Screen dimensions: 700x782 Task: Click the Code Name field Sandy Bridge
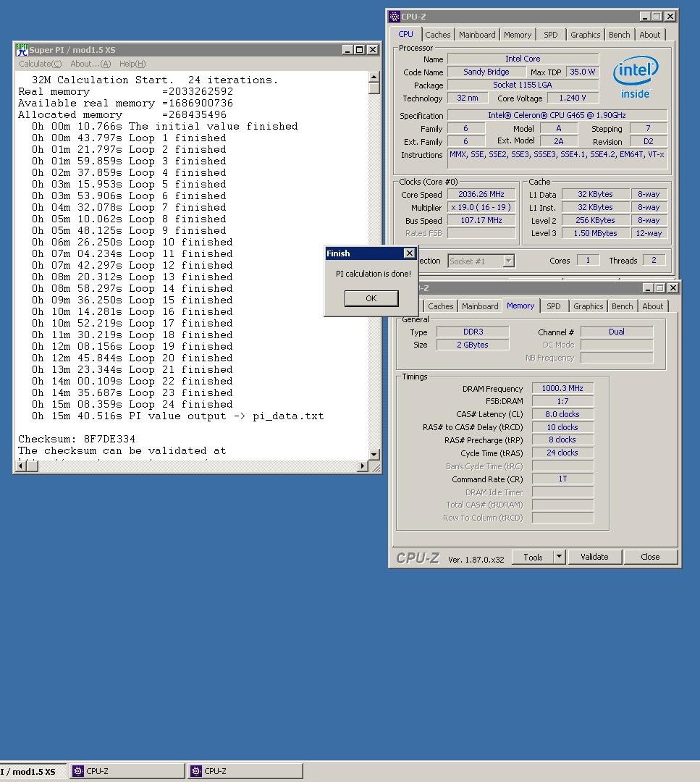[486, 72]
